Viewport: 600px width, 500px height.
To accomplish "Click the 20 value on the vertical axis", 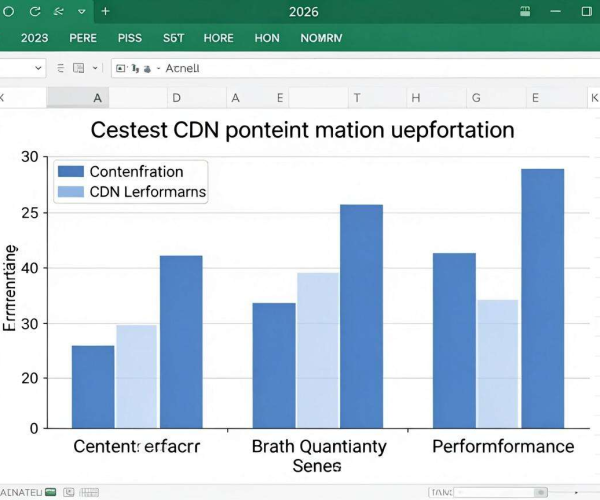I will coord(30,378).
